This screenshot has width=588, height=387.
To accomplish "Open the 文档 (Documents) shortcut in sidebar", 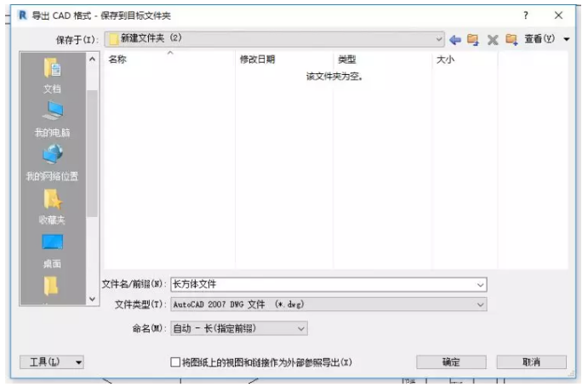I will [x=52, y=76].
